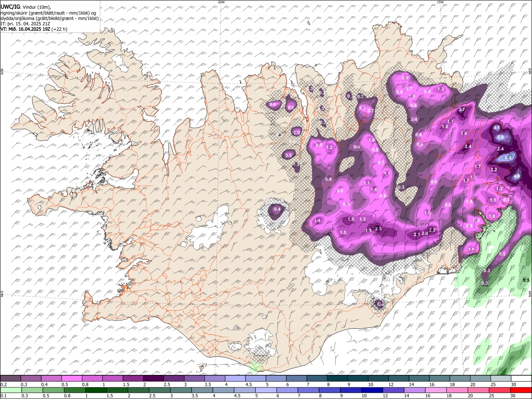Image resolution: width=532 pixels, height=399 pixels.
Task: Click the 20W longitude label at the top
Action: (x=221, y=2)
